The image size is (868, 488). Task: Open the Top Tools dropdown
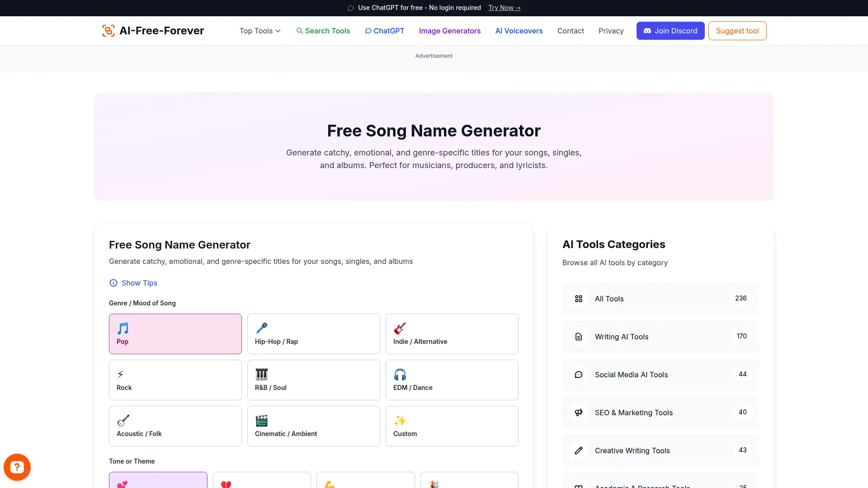click(259, 31)
